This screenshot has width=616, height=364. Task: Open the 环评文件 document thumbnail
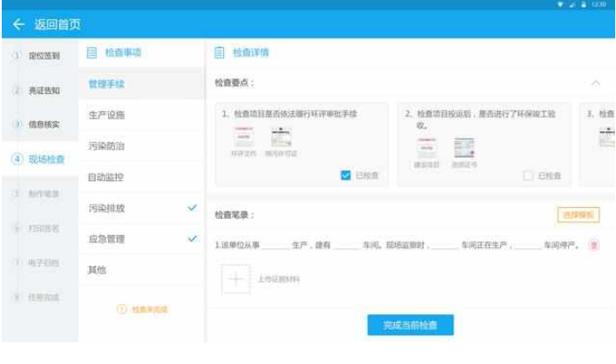pyautogui.click(x=244, y=138)
